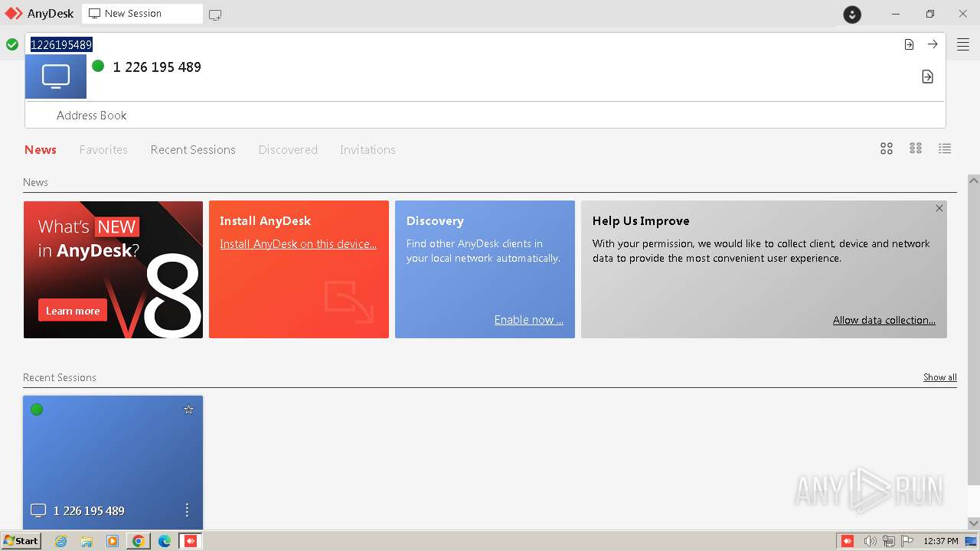Switch to the Invitations tab
This screenshot has width=980, height=551.
(367, 150)
